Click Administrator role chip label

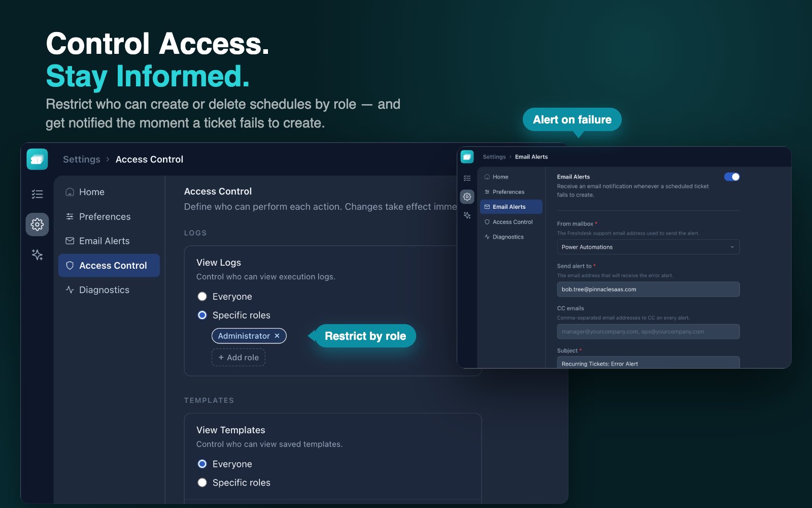[x=244, y=336]
